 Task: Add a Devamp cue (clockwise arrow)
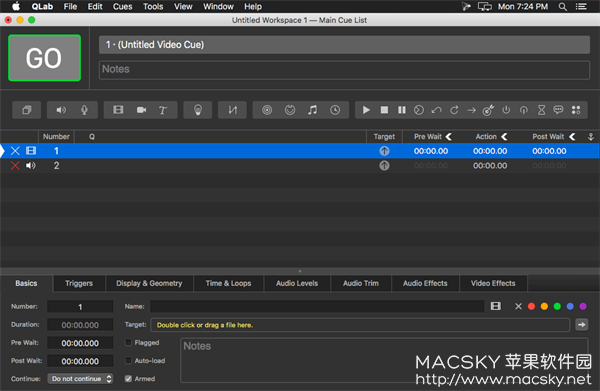(x=454, y=110)
